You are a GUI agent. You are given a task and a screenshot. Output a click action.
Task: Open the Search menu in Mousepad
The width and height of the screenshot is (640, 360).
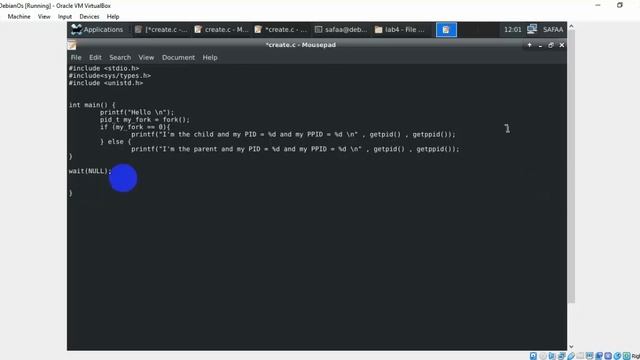click(120, 58)
